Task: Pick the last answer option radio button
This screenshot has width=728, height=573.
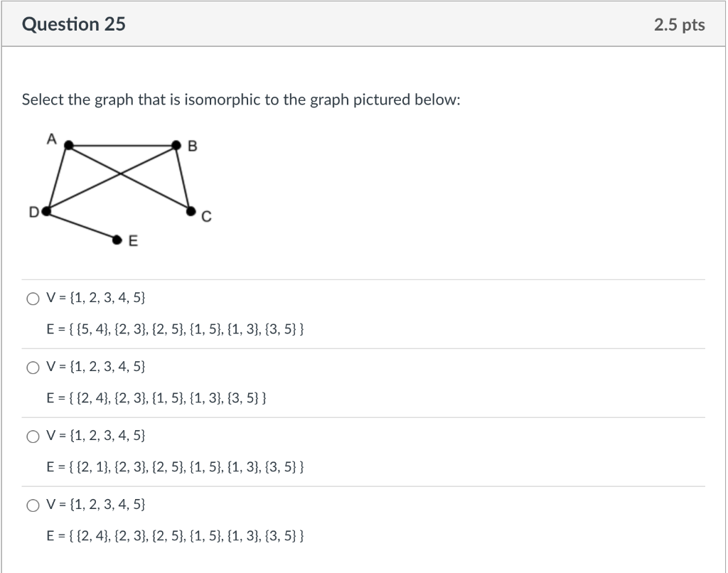Action: pos(33,505)
